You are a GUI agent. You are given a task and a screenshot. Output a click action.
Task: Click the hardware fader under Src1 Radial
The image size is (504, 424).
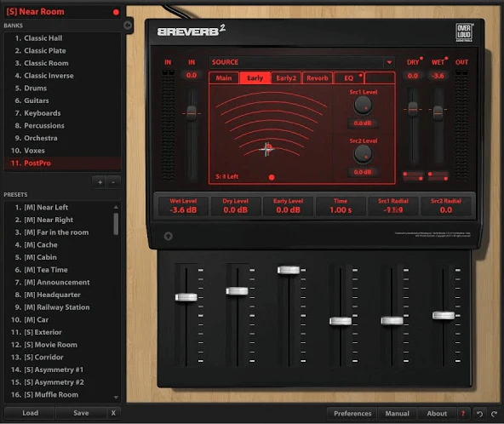point(392,320)
